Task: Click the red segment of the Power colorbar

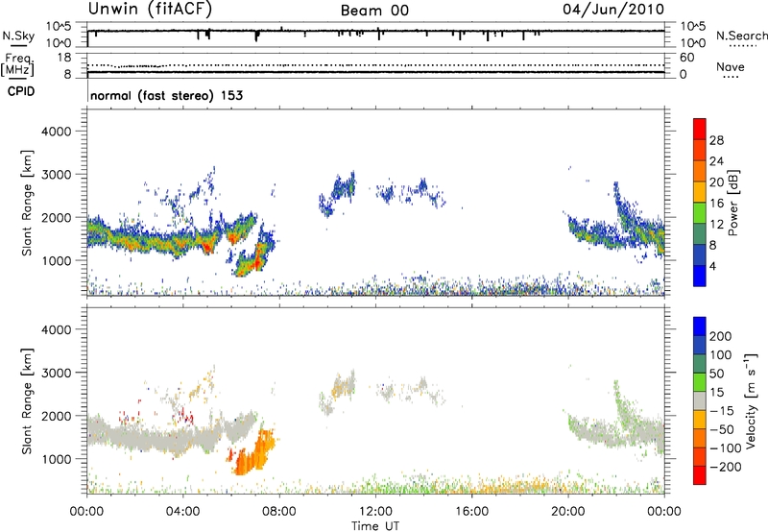Action: [x=700, y=129]
